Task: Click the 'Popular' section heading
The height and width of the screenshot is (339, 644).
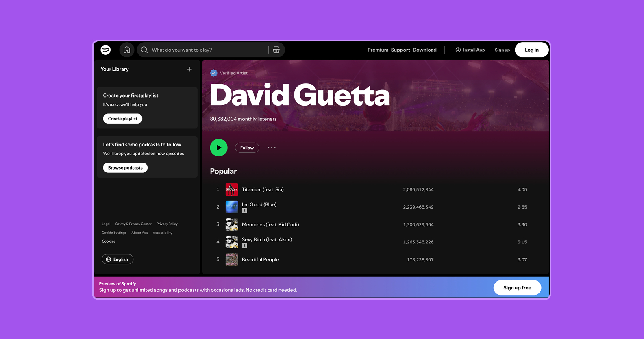Action: pyautogui.click(x=223, y=171)
